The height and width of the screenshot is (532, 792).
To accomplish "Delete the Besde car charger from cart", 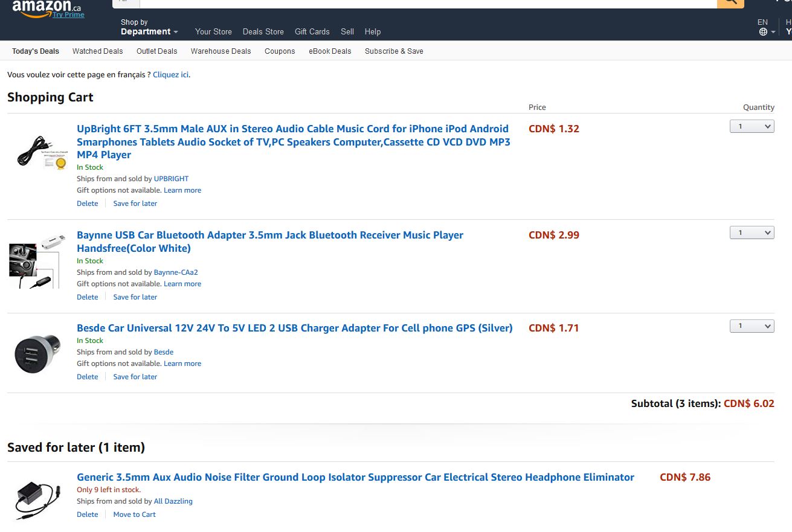I will pyautogui.click(x=87, y=376).
